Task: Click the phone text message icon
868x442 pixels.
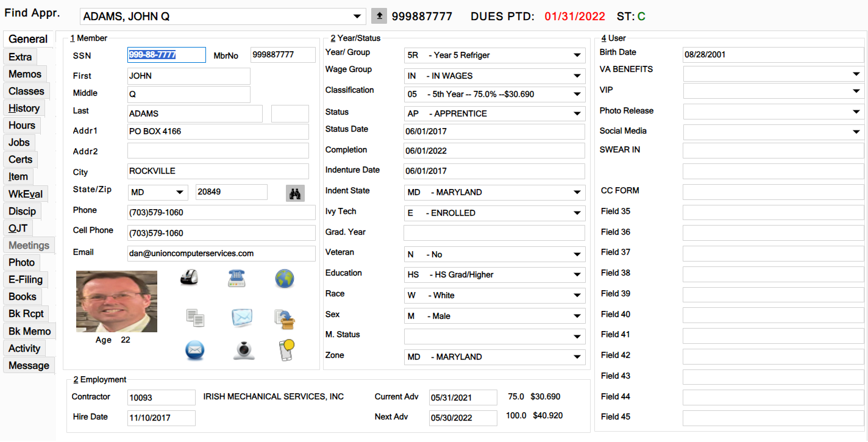Action: point(286,350)
